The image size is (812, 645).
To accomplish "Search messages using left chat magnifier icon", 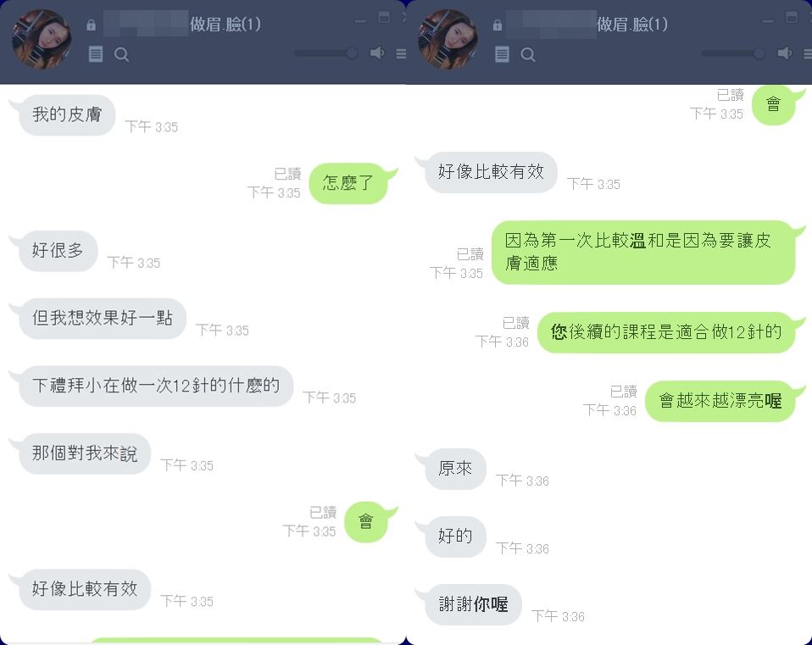I will (x=122, y=54).
